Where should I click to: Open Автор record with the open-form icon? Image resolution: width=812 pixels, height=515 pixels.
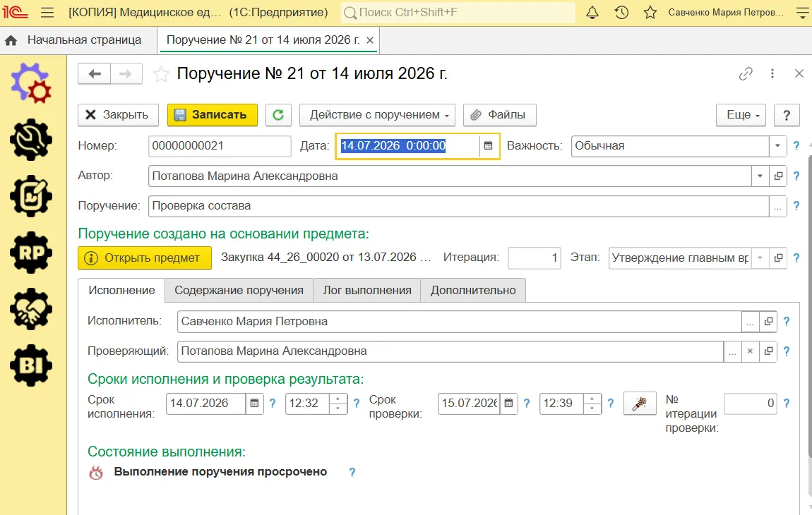778,176
